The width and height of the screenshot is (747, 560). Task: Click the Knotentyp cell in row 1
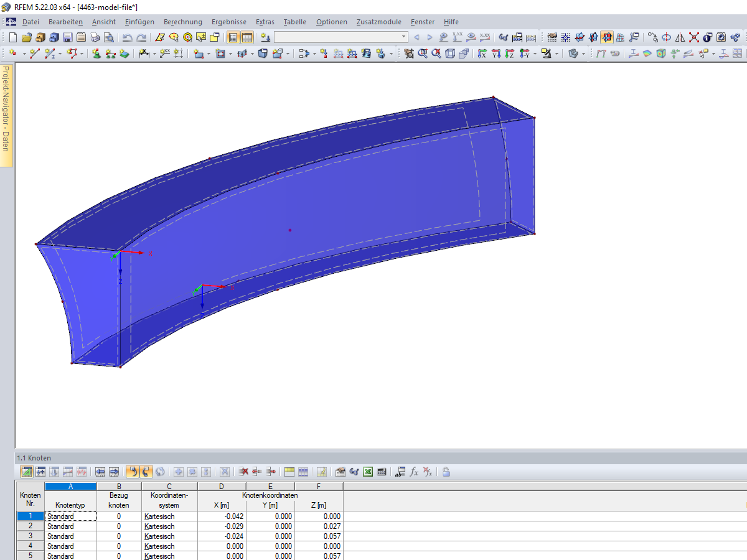coord(70,516)
